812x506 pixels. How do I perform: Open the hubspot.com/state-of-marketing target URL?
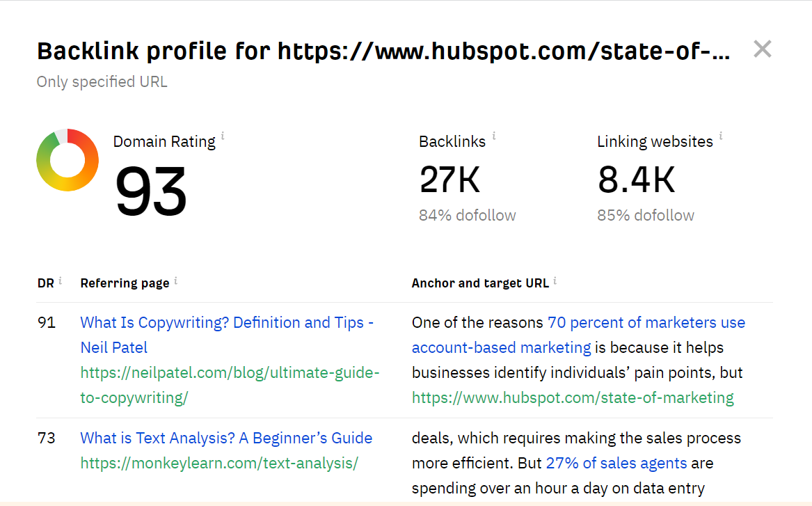click(x=573, y=398)
